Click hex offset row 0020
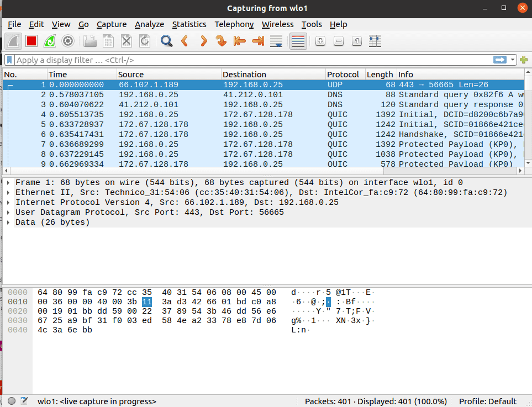Screen dimensions: 532x407 (18, 311)
